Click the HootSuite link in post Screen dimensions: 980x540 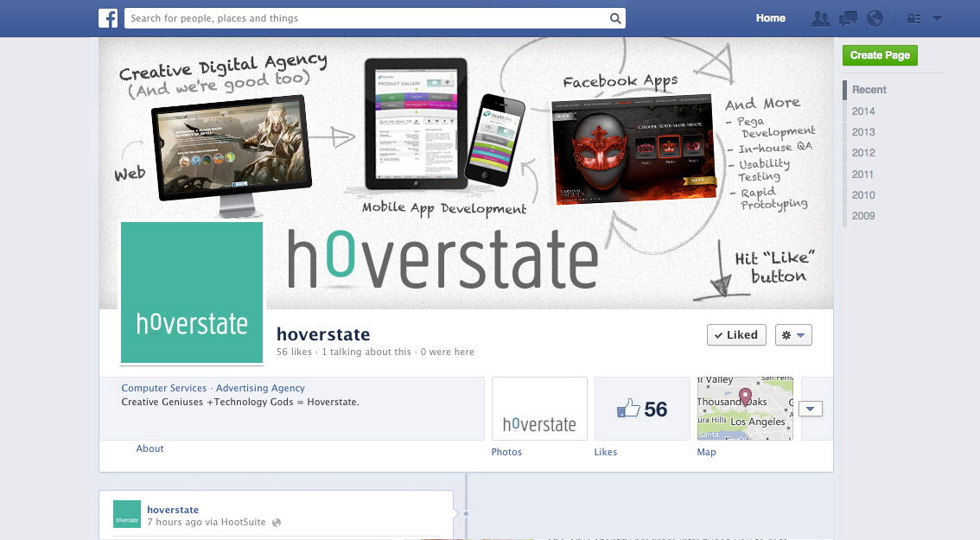tap(243, 522)
